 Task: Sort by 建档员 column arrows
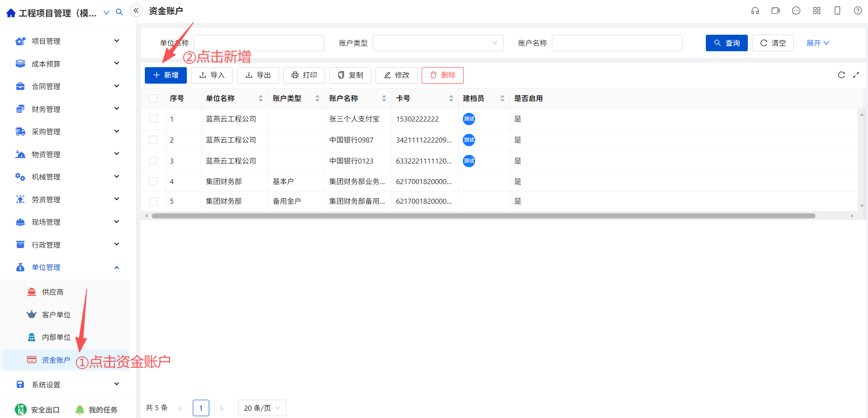(x=503, y=98)
